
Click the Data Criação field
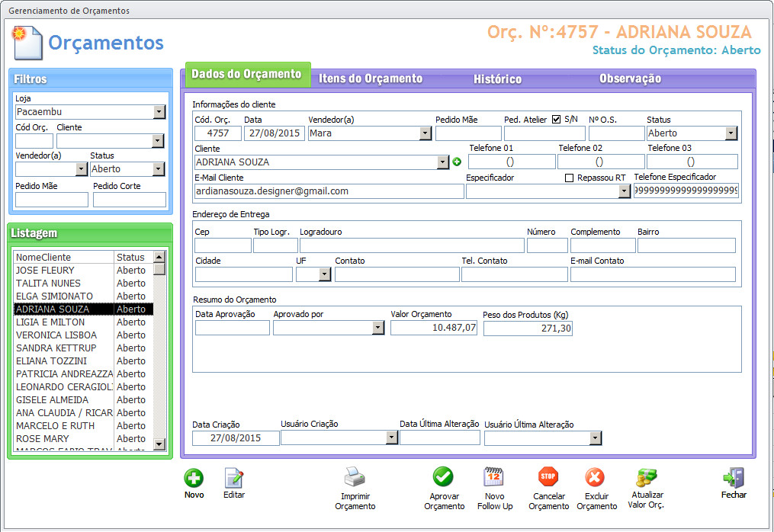tap(236, 438)
